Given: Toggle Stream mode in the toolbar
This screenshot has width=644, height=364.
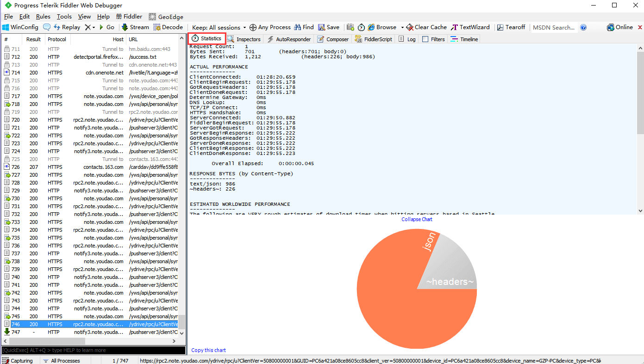Looking at the screenshot, I should coord(135,27).
